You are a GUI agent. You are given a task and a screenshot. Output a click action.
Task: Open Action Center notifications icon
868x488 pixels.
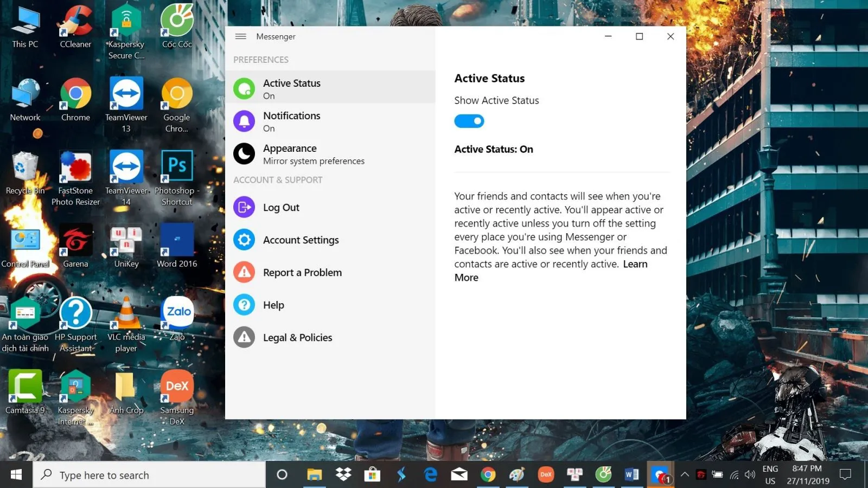(845, 475)
